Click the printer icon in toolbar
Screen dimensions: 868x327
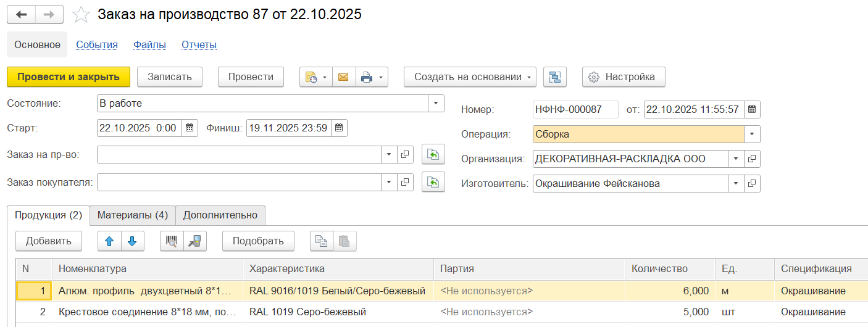[x=367, y=77]
